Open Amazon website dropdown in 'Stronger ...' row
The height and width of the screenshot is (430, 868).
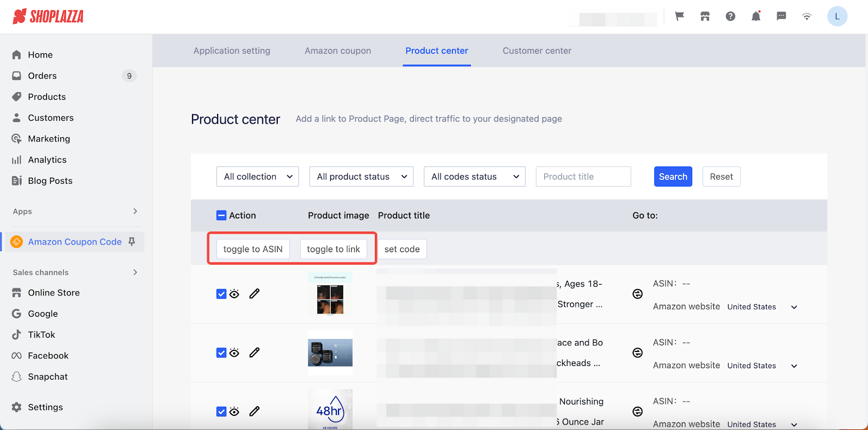(x=762, y=307)
